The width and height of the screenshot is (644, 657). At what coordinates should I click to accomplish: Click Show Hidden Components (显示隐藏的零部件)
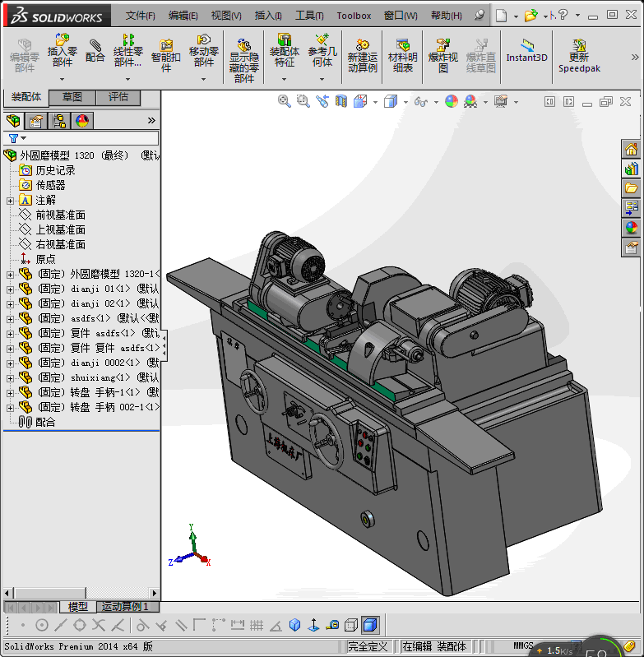click(x=243, y=61)
